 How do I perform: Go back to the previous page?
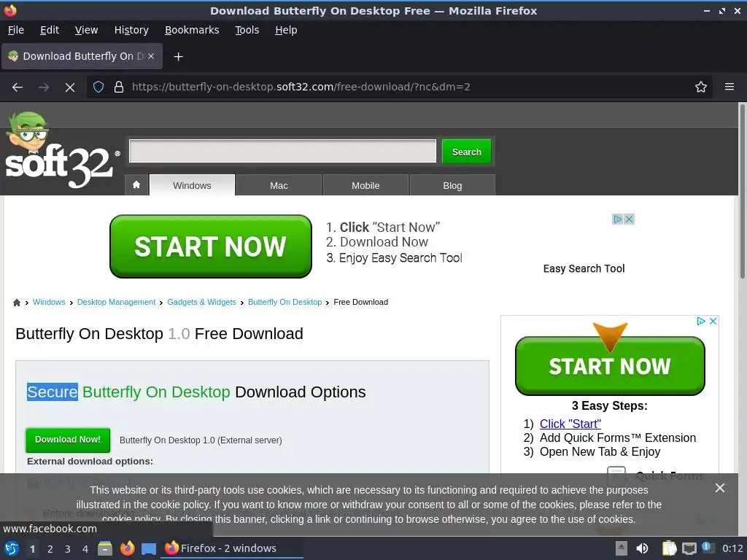pyautogui.click(x=18, y=87)
